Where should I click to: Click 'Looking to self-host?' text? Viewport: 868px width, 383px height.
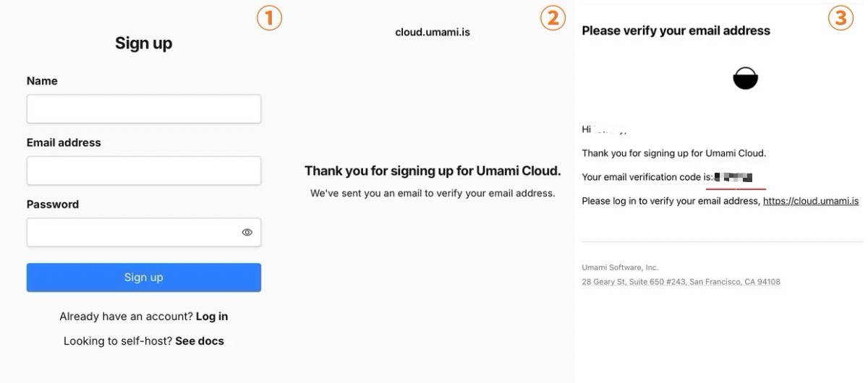[x=118, y=340]
